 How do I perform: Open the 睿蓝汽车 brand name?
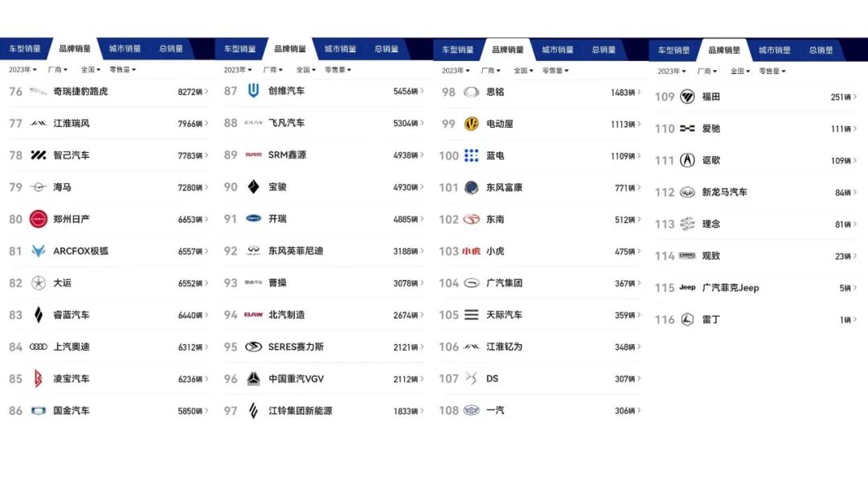pos(71,315)
